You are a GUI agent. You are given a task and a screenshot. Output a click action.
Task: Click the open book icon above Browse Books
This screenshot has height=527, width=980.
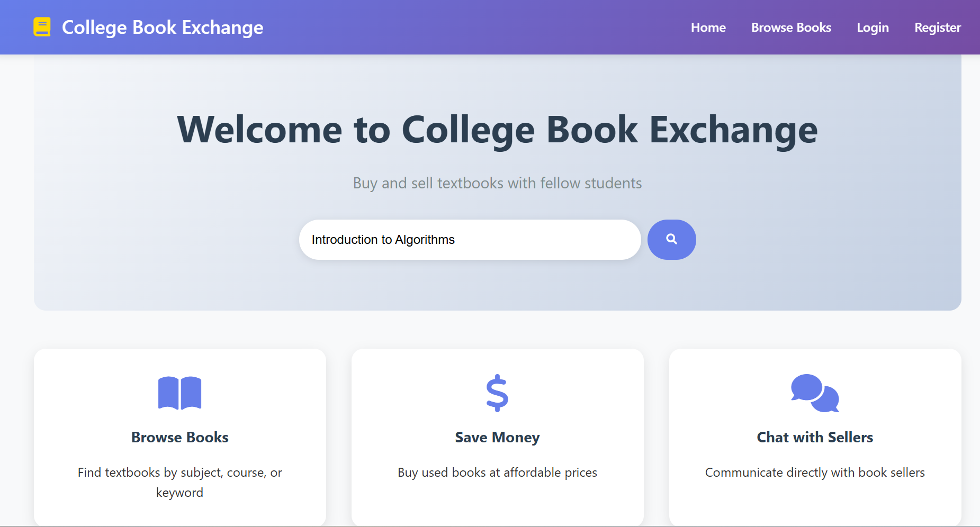180,392
